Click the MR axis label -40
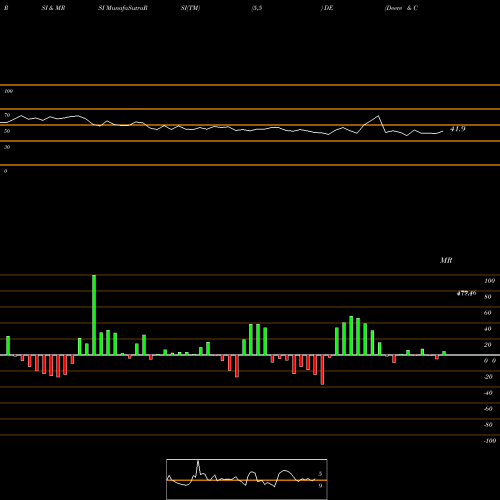This screenshot has width=500, height=500. click(488, 393)
